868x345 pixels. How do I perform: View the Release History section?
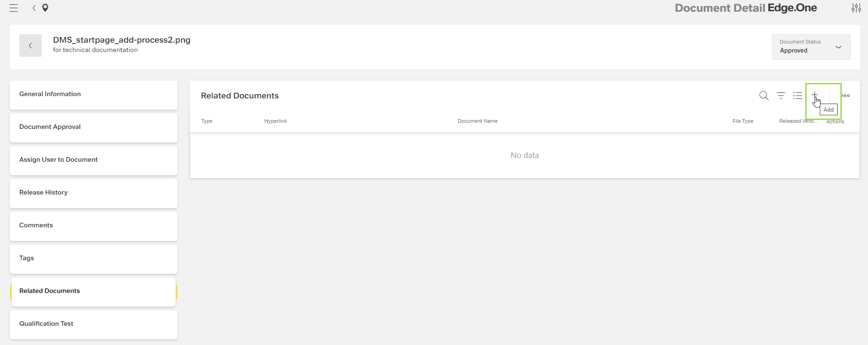click(94, 193)
